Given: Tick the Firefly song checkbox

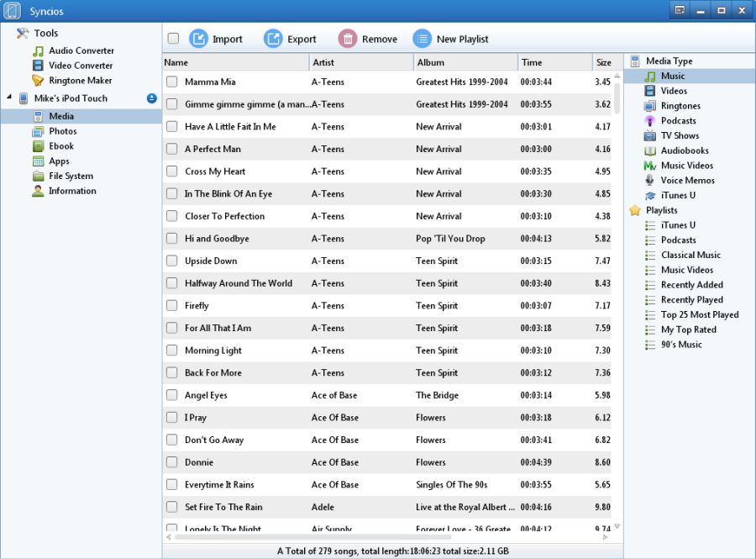Looking at the screenshot, I should 171,305.
